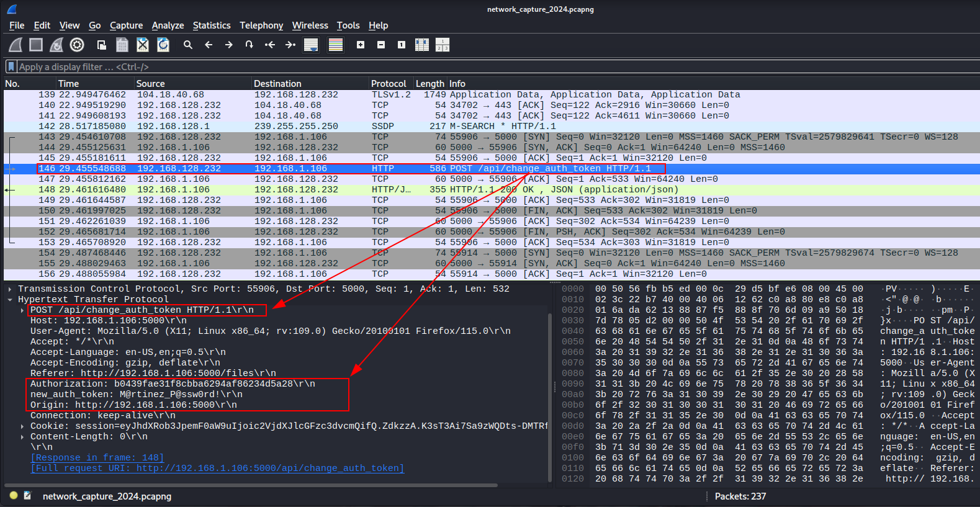This screenshot has width=980, height=507.
Task: Open the Full request URI link
Action: pos(217,469)
